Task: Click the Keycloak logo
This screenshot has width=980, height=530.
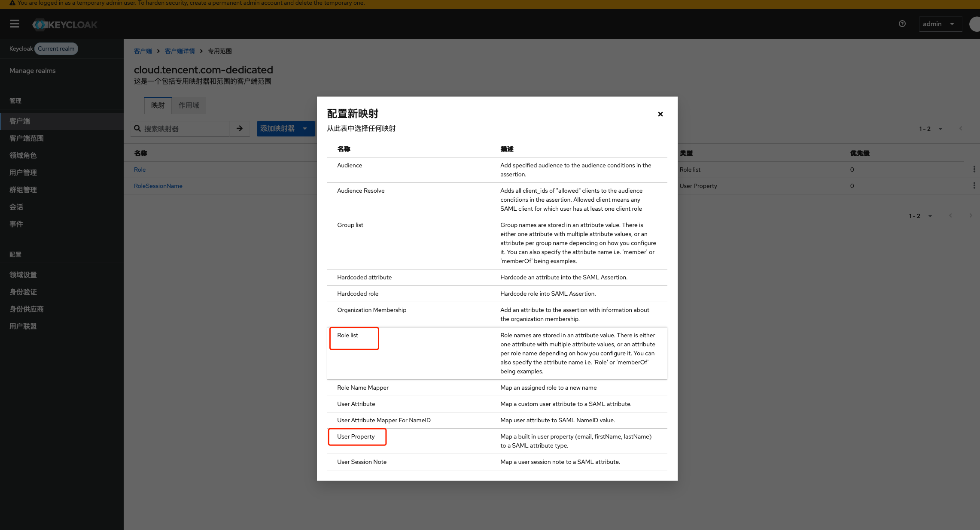Action: click(x=65, y=25)
